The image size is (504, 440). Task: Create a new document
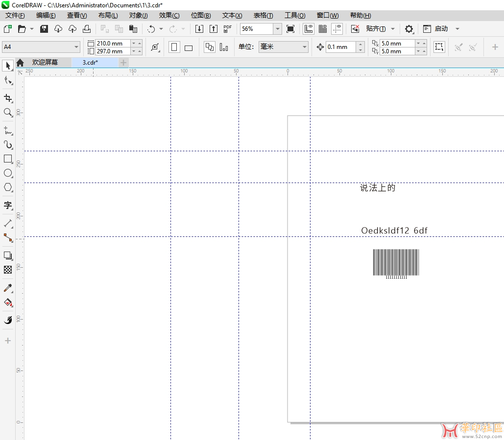8,29
